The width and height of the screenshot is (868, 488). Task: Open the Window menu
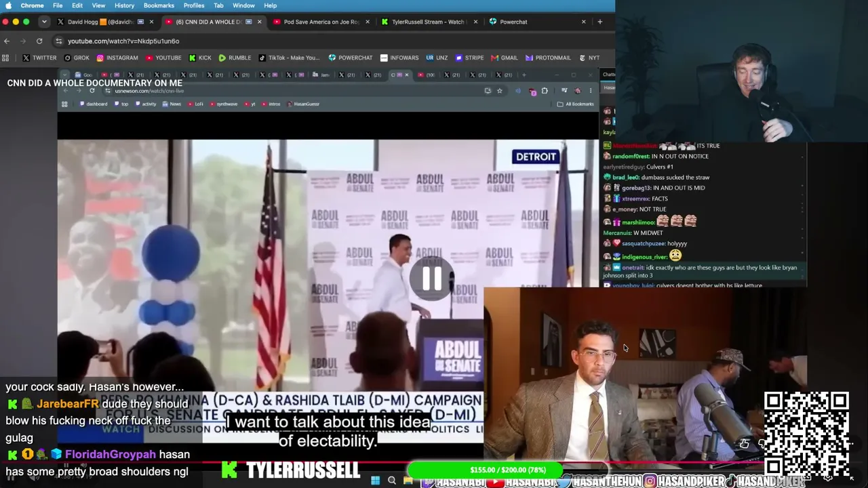(x=243, y=5)
